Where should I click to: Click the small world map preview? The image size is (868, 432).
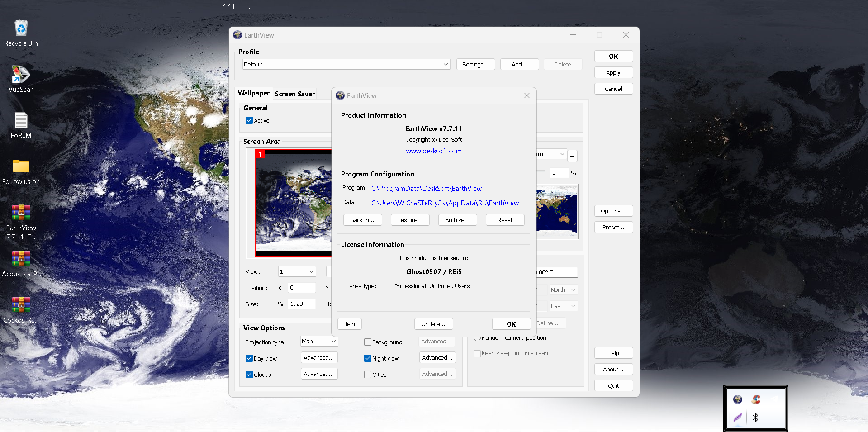[x=557, y=211]
